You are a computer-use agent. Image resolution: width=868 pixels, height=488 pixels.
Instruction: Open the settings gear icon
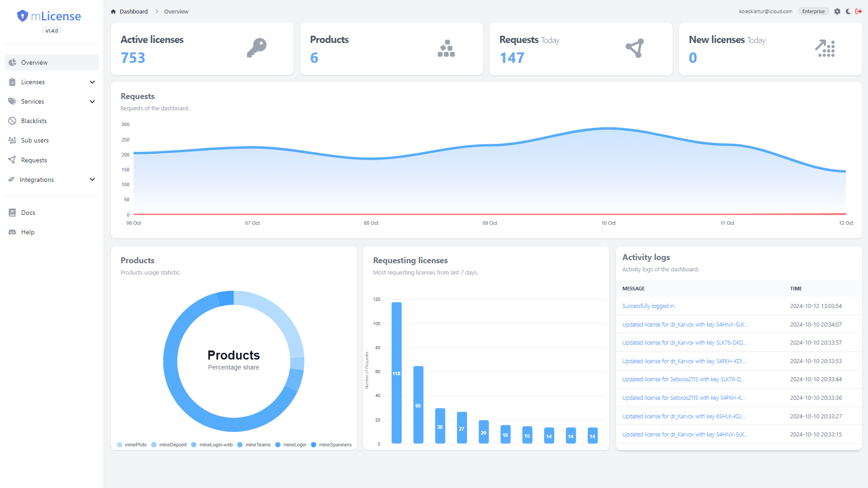click(x=837, y=12)
